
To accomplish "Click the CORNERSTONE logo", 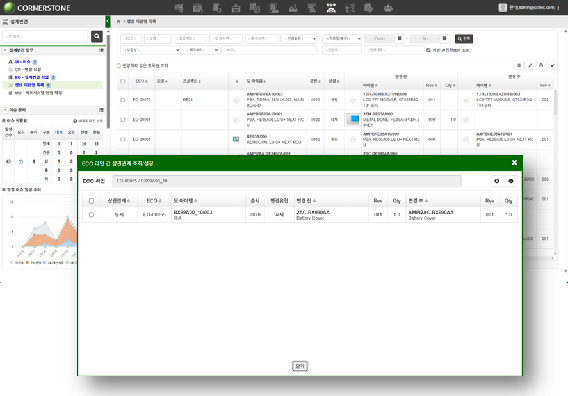I will (37, 8).
